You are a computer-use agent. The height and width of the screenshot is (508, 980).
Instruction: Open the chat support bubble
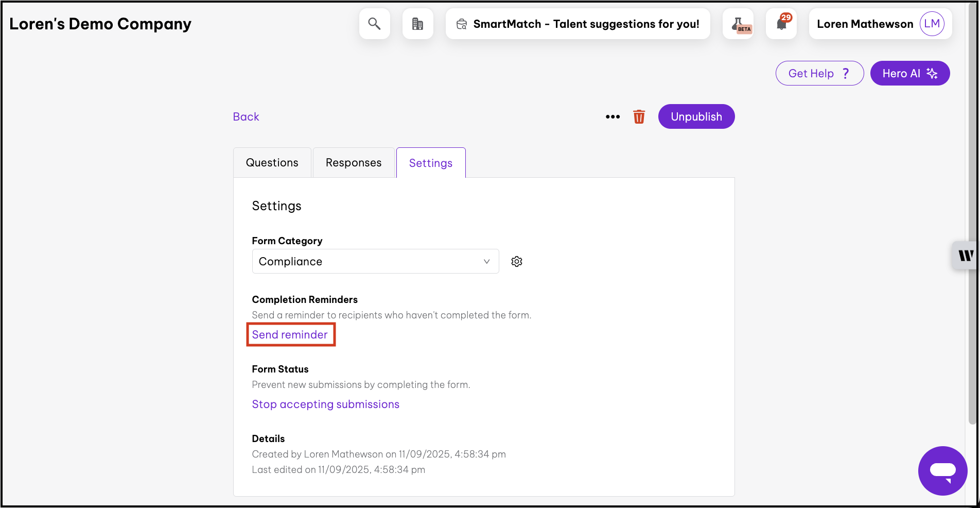(942, 470)
